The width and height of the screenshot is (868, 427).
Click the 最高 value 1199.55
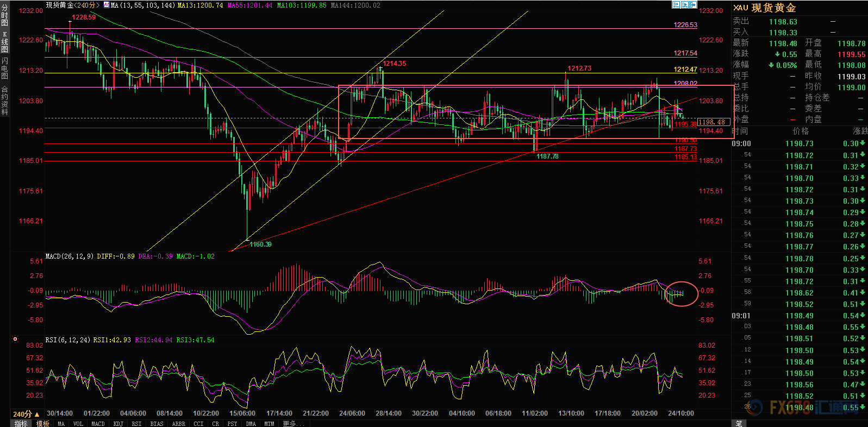coord(851,54)
